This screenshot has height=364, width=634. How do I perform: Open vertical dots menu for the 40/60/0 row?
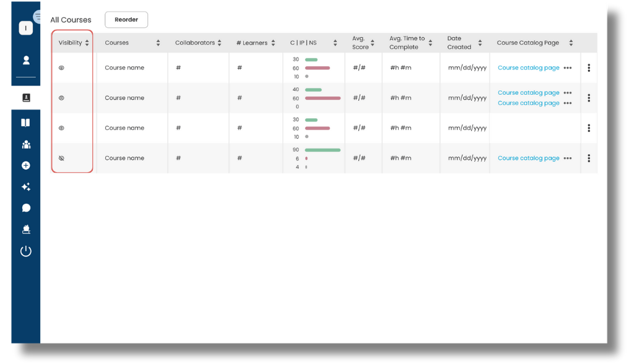589,98
